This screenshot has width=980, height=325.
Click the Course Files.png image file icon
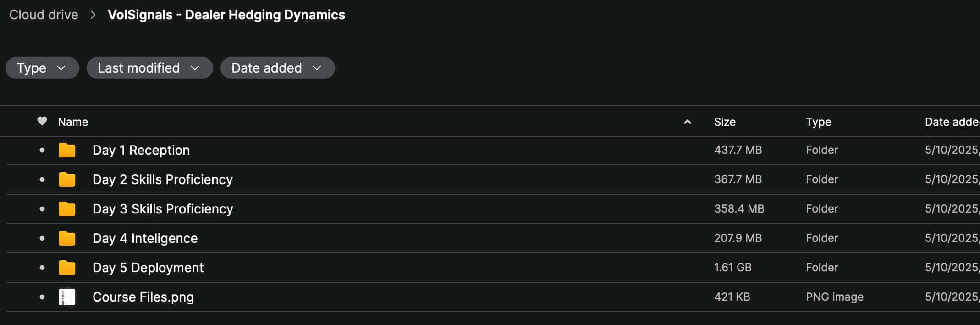[x=67, y=297]
